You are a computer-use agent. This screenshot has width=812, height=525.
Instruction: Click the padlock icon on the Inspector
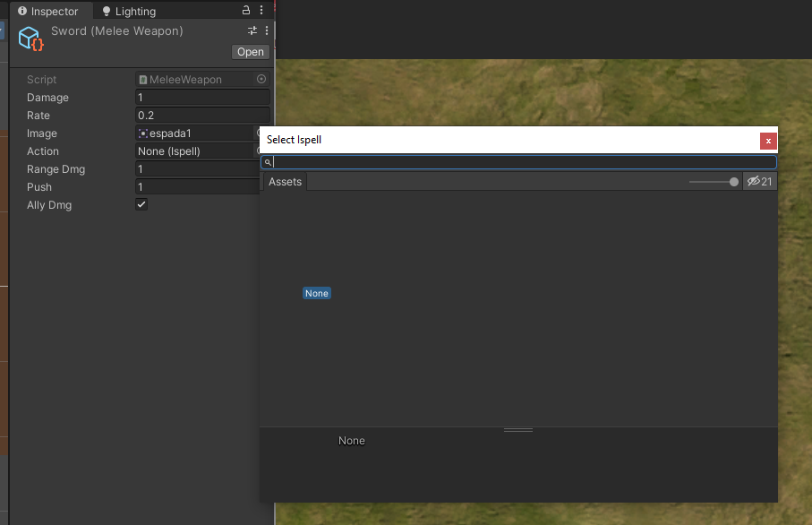245,10
